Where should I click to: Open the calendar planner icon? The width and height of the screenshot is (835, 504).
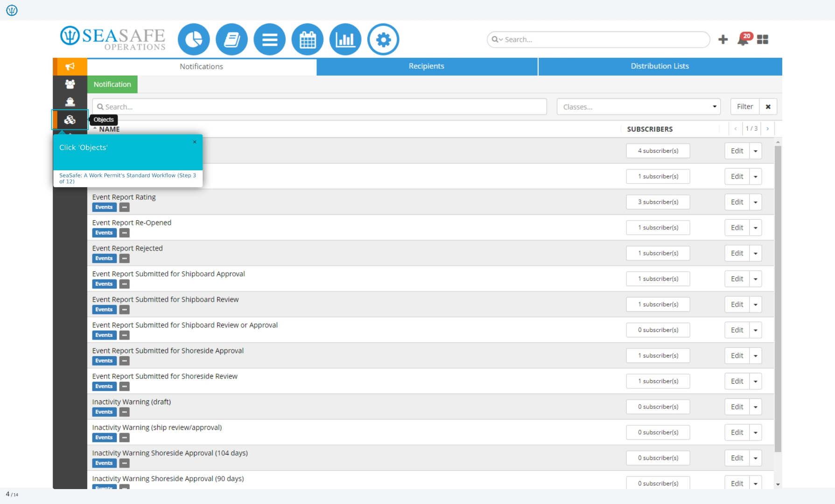pyautogui.click(x=307, y=40)
